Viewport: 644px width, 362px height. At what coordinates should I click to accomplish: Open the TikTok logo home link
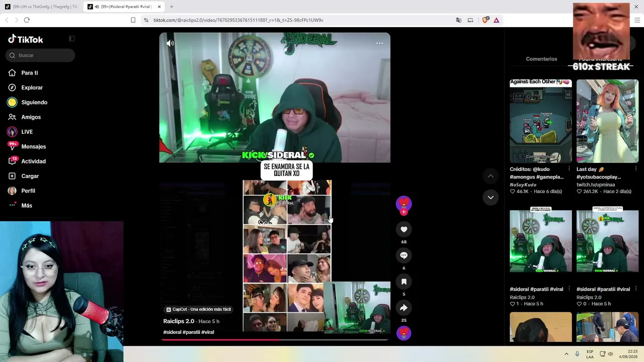pos(26,39)
